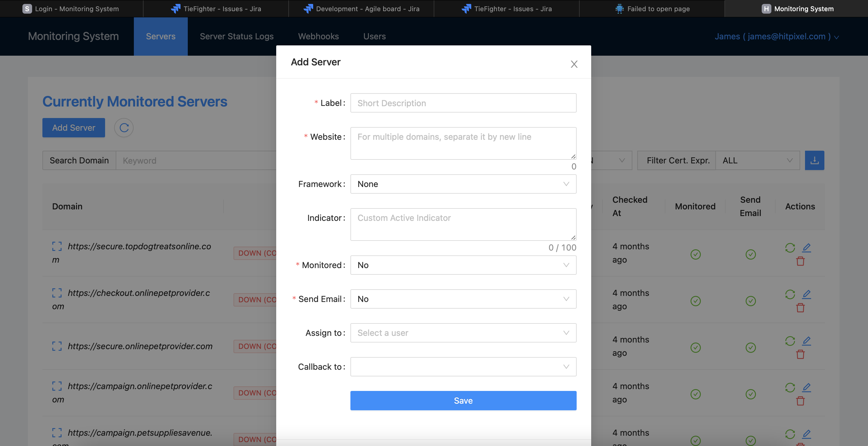Switch to the Webhooks tab

click(x=318, y=36)
